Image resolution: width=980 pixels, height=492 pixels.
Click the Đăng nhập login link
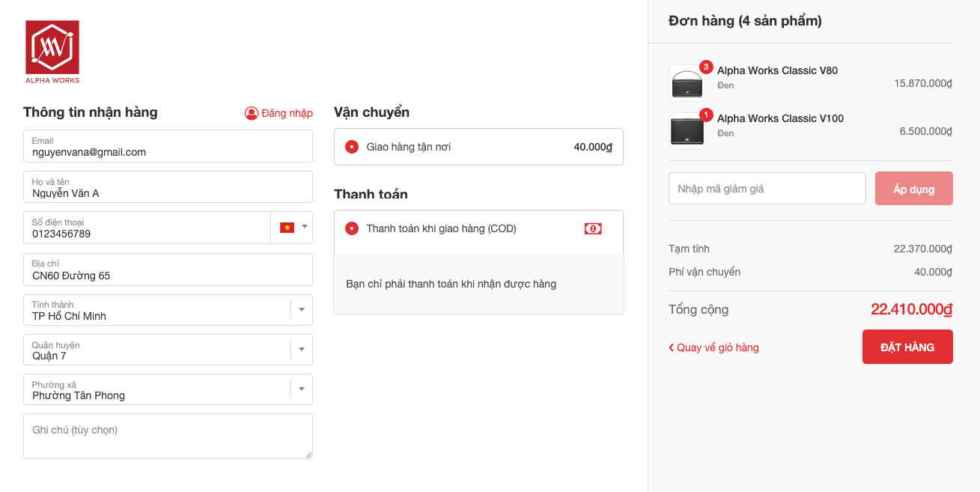tap(287, 113)
